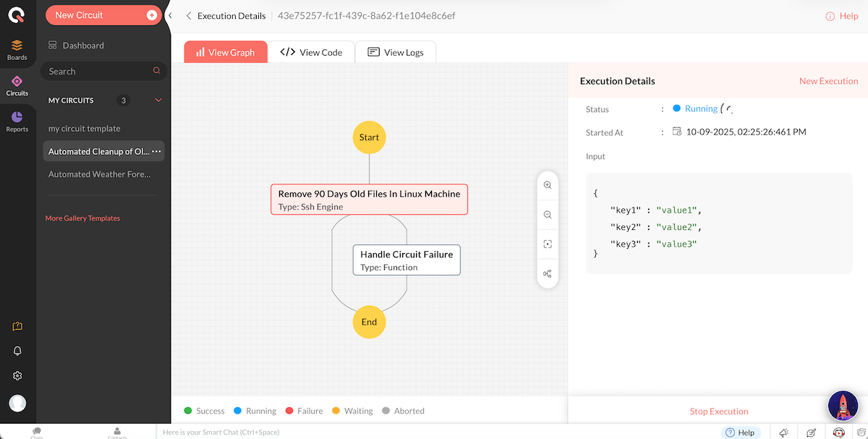Image resolution: width=868 pixels, height=439 pixels.
Task: Click the New Circuit button
Action: pos(103,15)
